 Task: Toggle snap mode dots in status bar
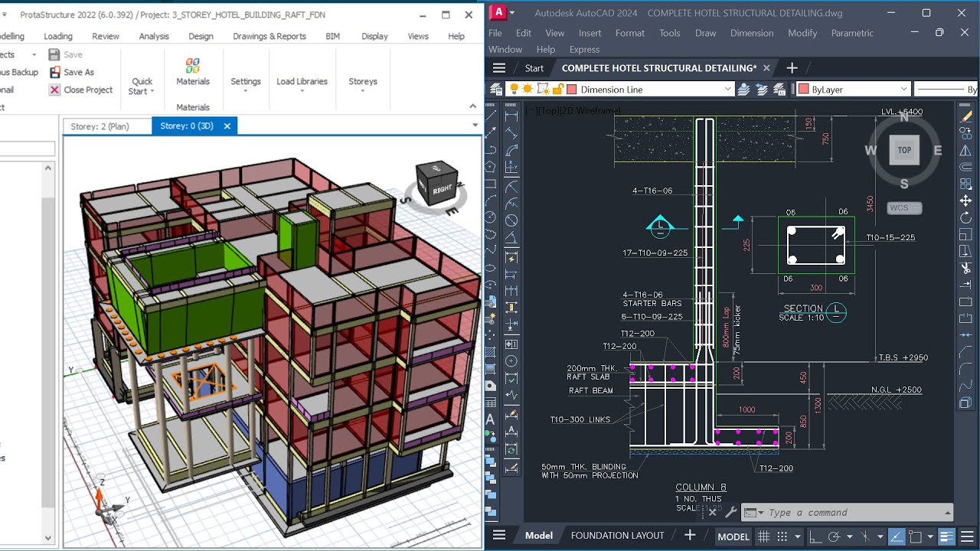pyautogui.click(x=782, y=536)
